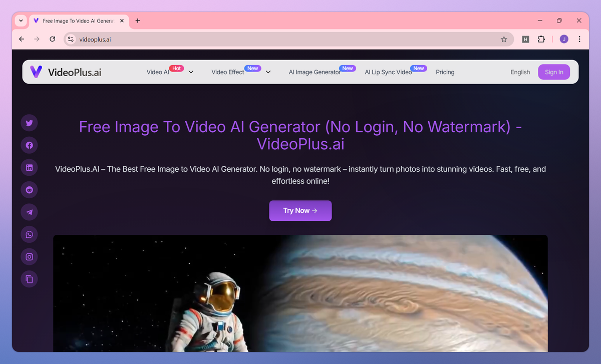Share page via LinkedIn sidebar icon
The width and height of the screenshot is (601, 364).
(x=29, y=167)
